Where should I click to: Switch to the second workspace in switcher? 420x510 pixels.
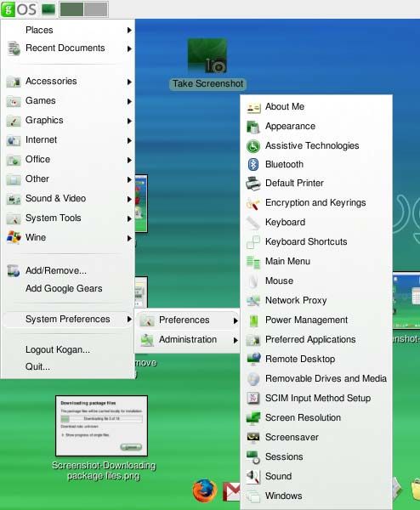click(x=95, y=9)
